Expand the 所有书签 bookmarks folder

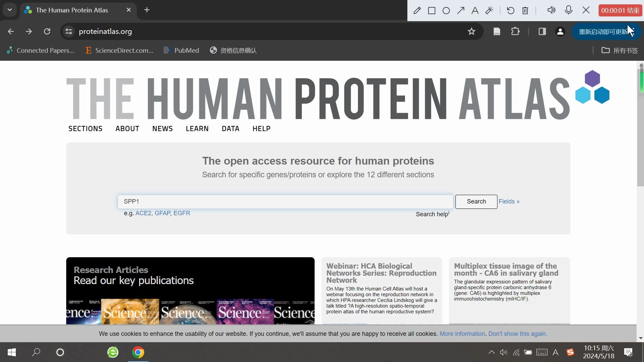[619, 50]
